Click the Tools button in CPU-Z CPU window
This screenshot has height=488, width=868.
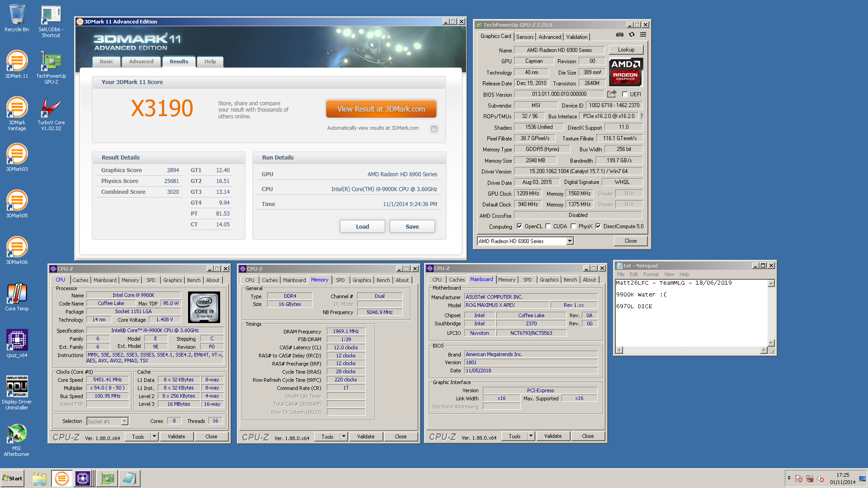[138, 436]
